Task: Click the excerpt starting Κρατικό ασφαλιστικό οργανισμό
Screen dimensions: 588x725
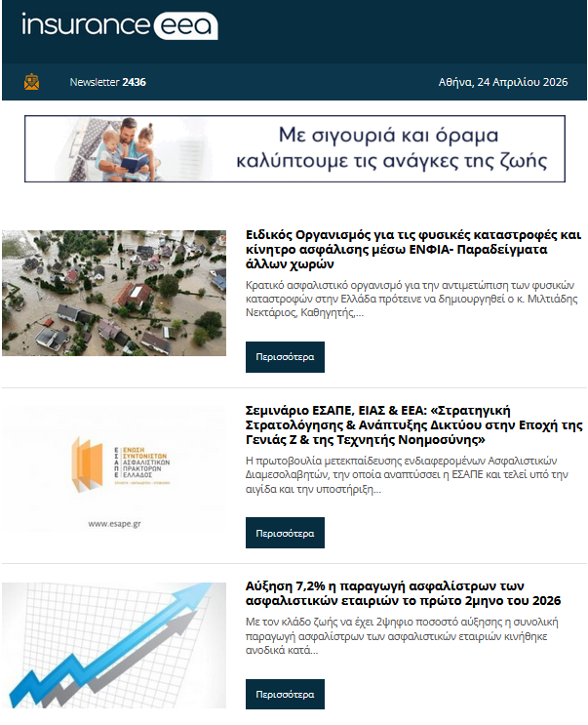Action: tap(412, 299)
